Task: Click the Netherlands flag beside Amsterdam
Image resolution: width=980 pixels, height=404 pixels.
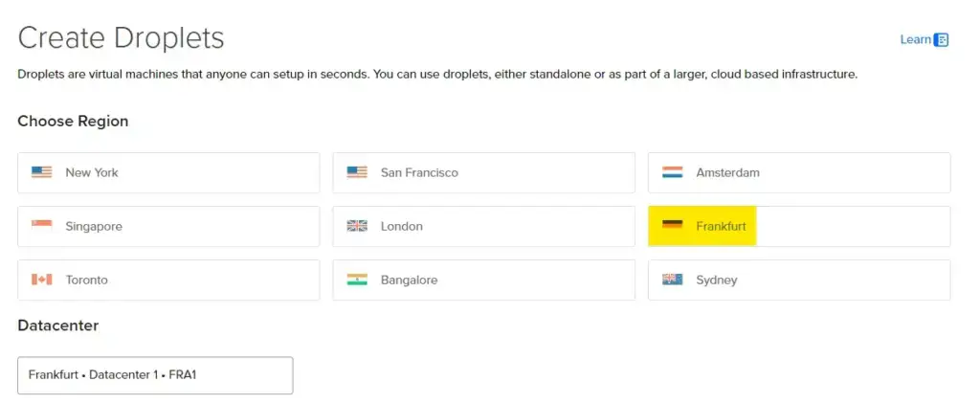Action: click(673, 172)
